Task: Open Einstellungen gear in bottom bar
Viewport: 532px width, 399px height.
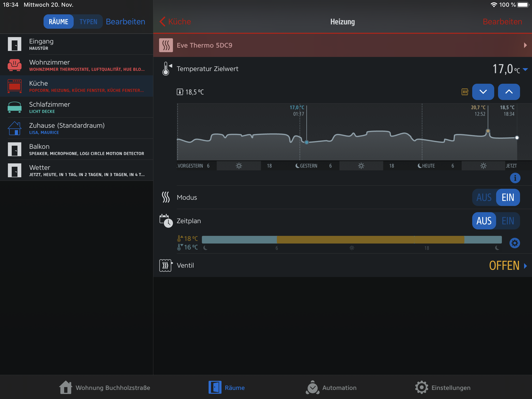Action: pyautogui.click(x=443, y=388)
